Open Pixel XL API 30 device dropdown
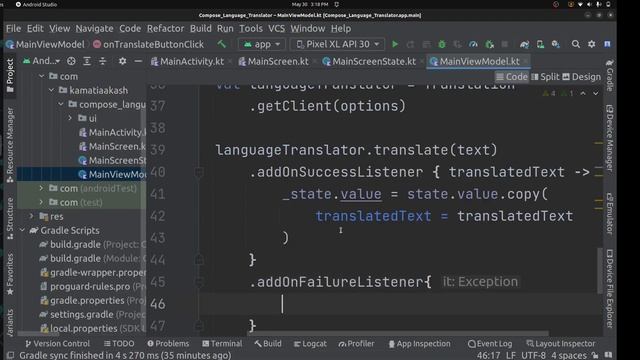This screenshot has height=360, width=640. (338, 44)
